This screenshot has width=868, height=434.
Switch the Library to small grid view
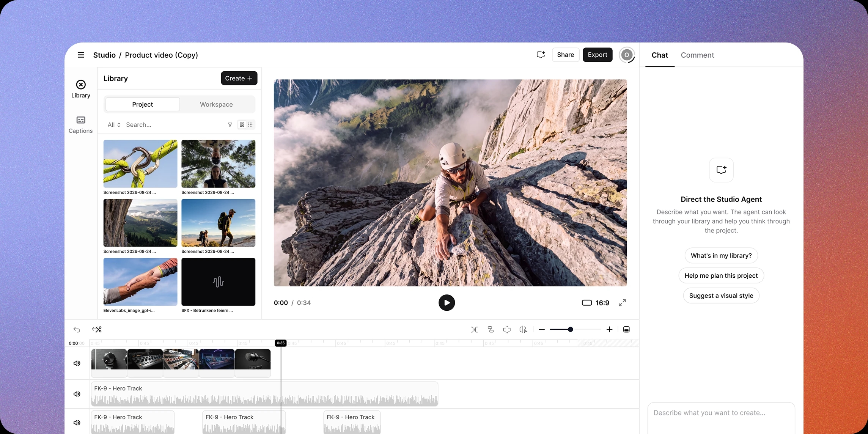pyautogui.click(x=250, y=125)
